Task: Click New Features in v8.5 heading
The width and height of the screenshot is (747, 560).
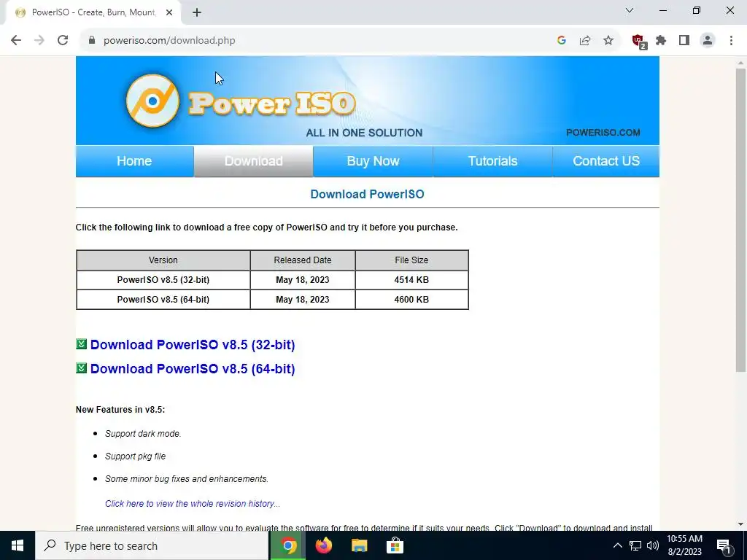Action: pos(120,410)
